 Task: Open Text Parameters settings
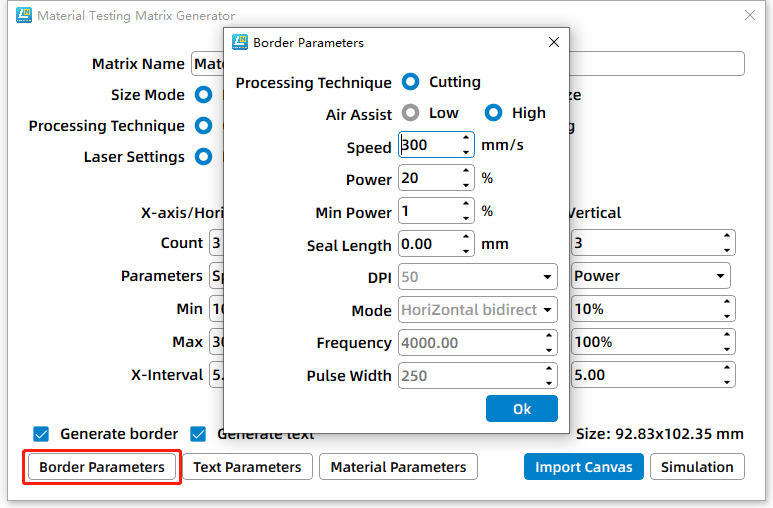[x=247, y=467]
